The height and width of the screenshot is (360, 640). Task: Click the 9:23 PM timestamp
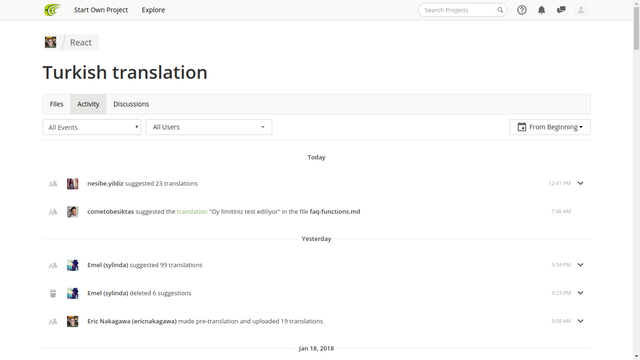(561, 293)
